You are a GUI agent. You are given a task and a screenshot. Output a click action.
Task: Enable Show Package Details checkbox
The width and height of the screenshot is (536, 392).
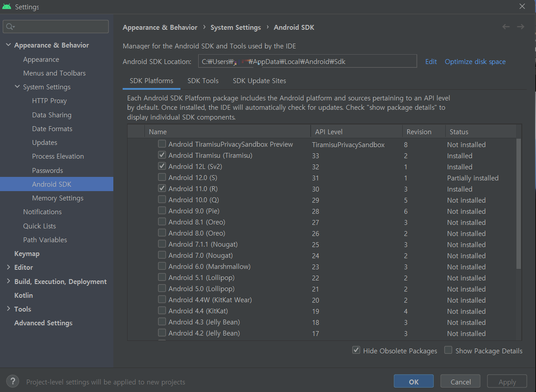448,350
